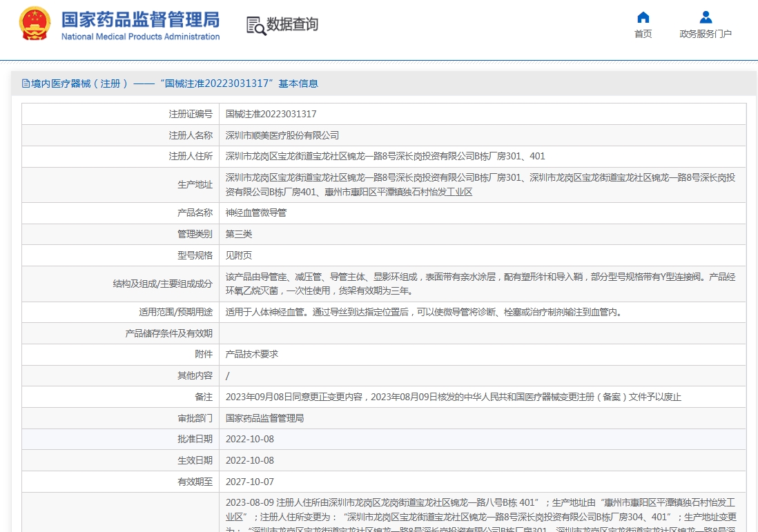This screenshot has height=532, width=758.
Task: Click the 国家药品监督管理局 site title
Action: click(x=140, y=20)
